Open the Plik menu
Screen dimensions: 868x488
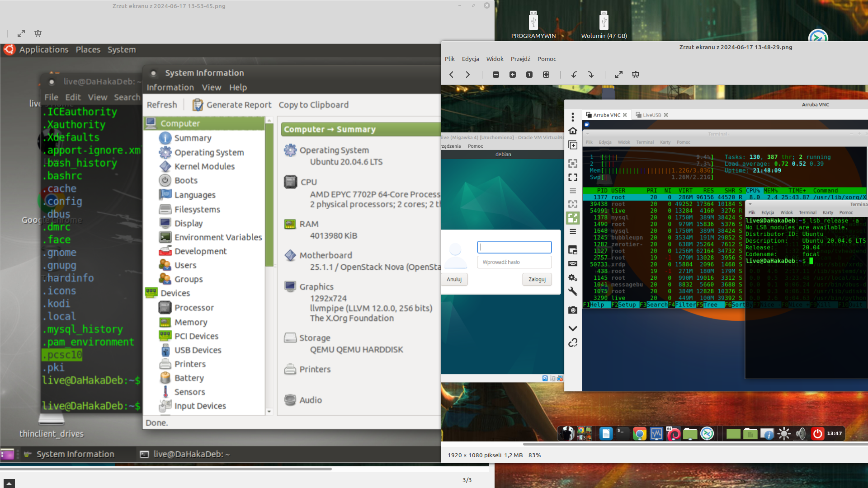[x=449, y=59]
